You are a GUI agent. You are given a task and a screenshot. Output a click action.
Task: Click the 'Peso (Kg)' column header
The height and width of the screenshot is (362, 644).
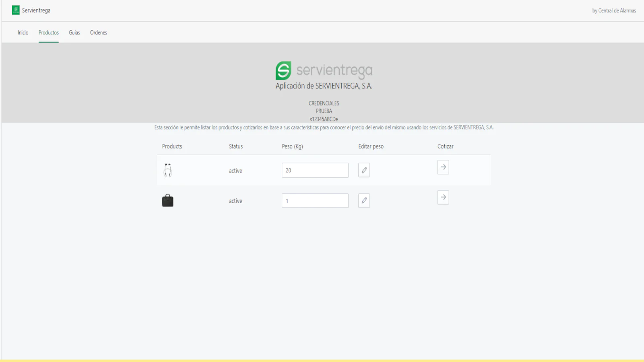(292, 146)
